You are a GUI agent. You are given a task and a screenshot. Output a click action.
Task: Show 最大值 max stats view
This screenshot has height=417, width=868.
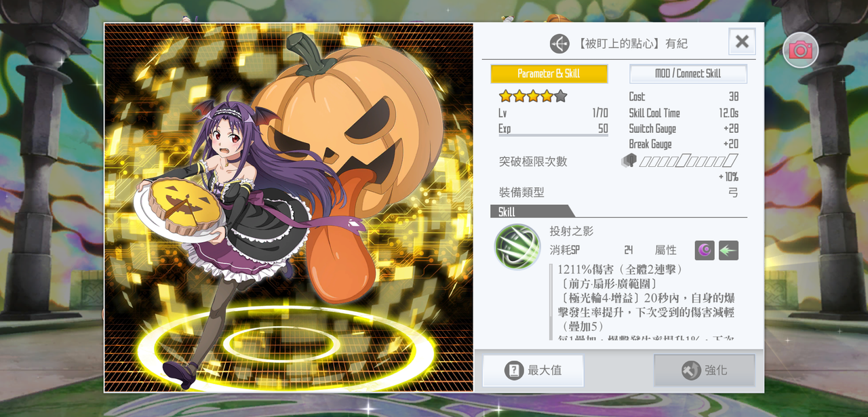pos(533,370)
